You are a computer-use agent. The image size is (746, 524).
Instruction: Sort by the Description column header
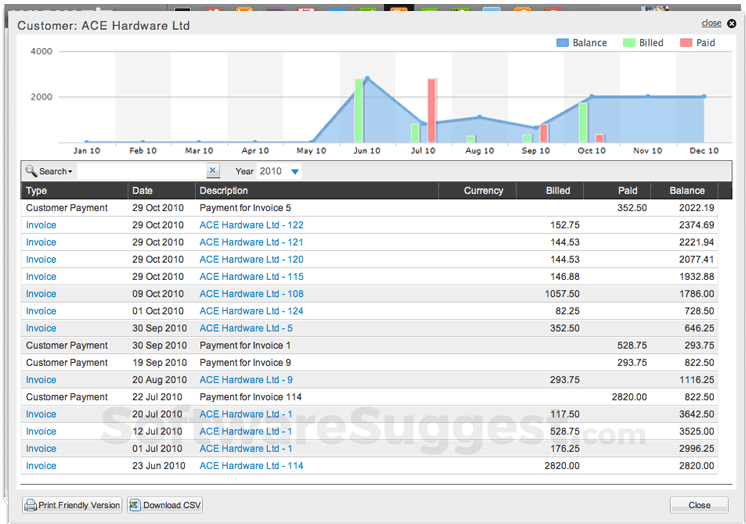[316, 191]
